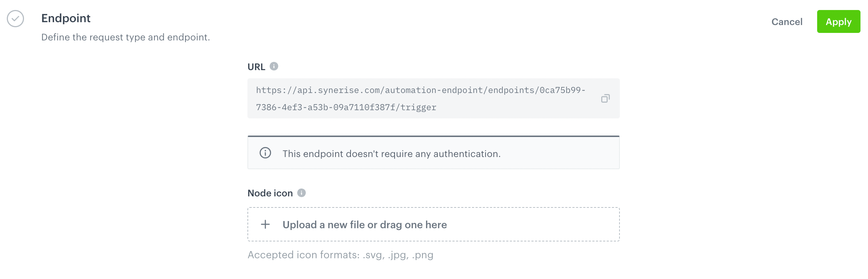Select the duplicate-pages copy icon next to URL
The height and width of the screenshot is (279, 868).
tap(606, 98)
